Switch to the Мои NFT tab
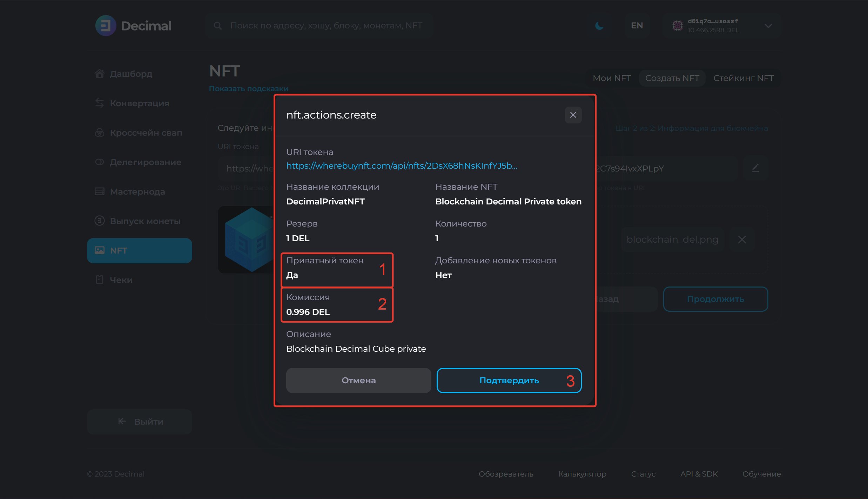Image resolution: width=868 pixels, height=499 pixels. tap(612, 78)
